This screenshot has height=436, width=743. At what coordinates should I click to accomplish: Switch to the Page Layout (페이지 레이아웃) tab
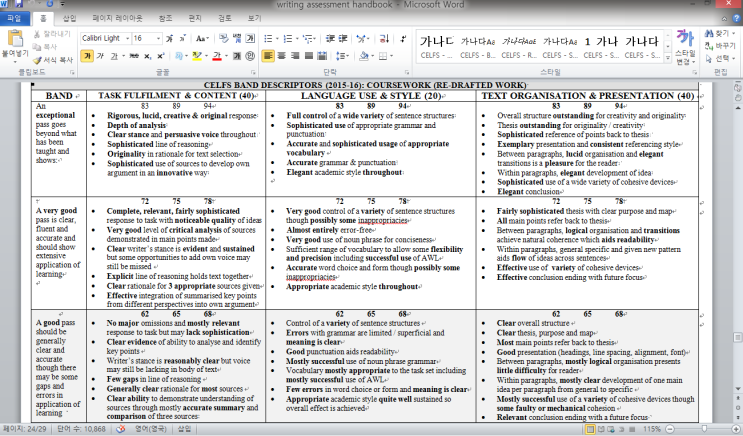118,18
